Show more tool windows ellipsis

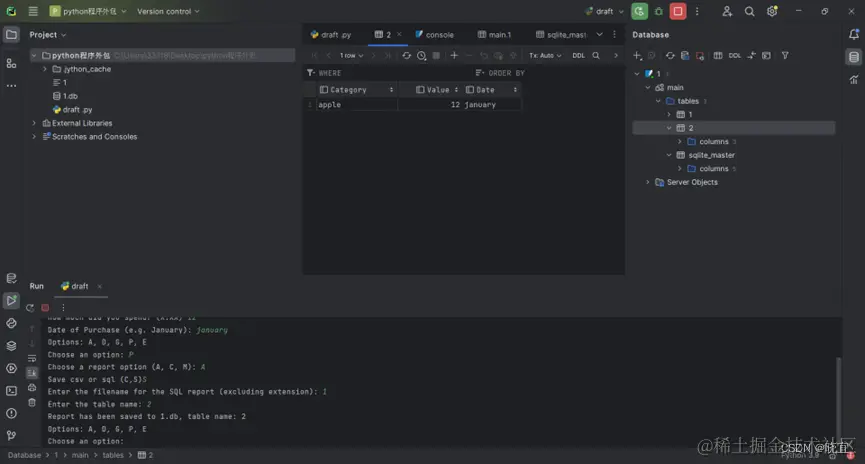click(11, 86)
